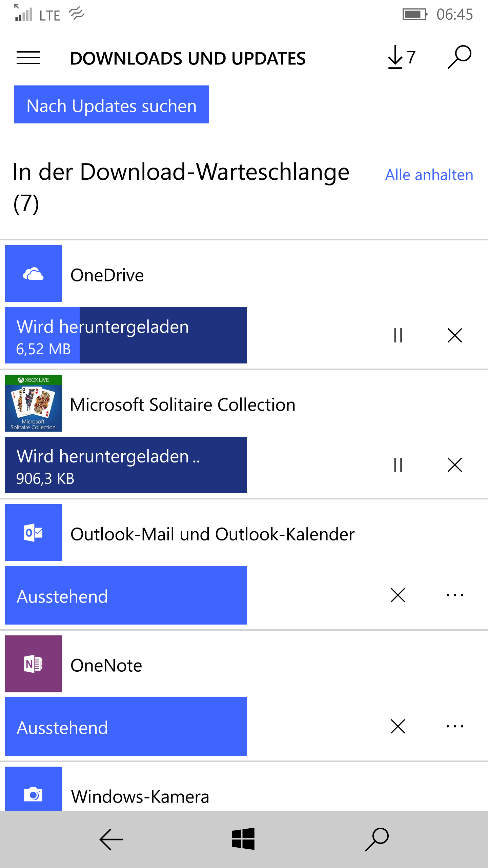The height and width of the screenshot is (868, 488).
Task: Open the OneDrive app icon
Action: pos(33,274)
